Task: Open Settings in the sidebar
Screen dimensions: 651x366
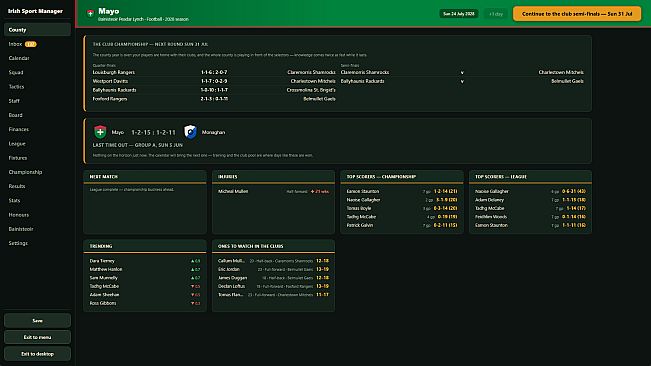Action: click(x=37, y=243)
